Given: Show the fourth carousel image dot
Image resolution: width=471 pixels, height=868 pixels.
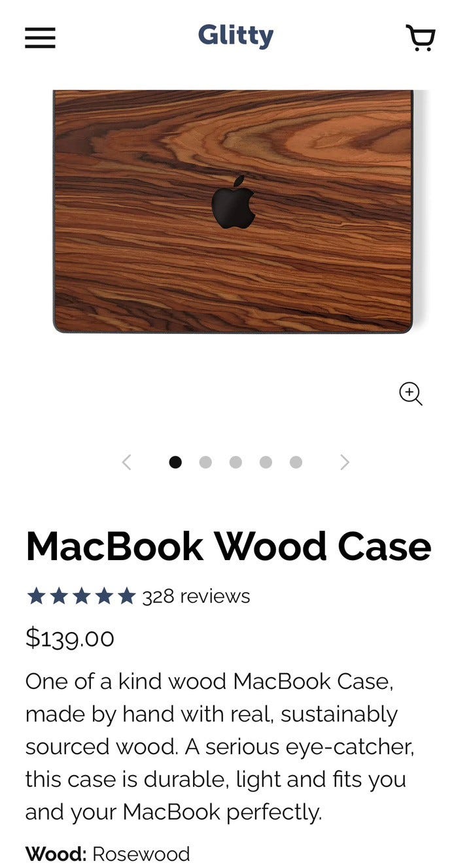Looking at the screenshot, I should pyautogui.click(x=266, y=462).
